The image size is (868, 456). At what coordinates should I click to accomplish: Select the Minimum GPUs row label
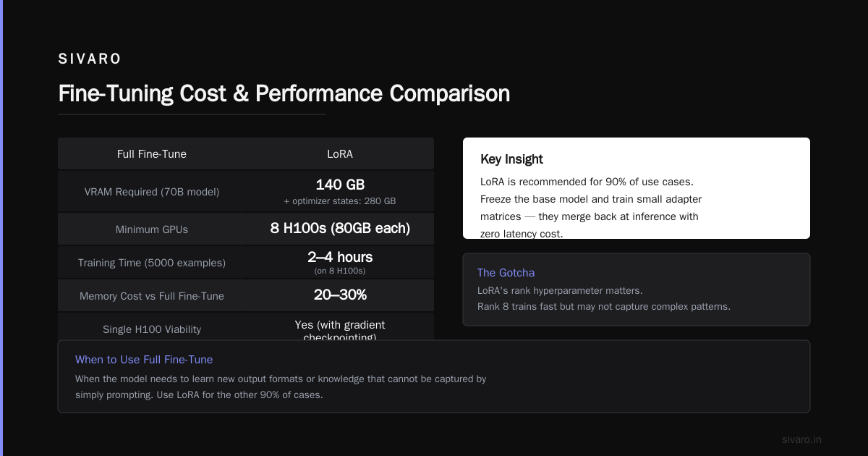152,229
